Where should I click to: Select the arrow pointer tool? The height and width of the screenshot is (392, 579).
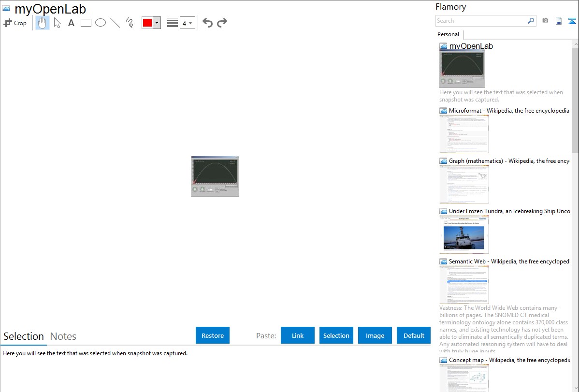pyautogui.click(x=57, y=23)
